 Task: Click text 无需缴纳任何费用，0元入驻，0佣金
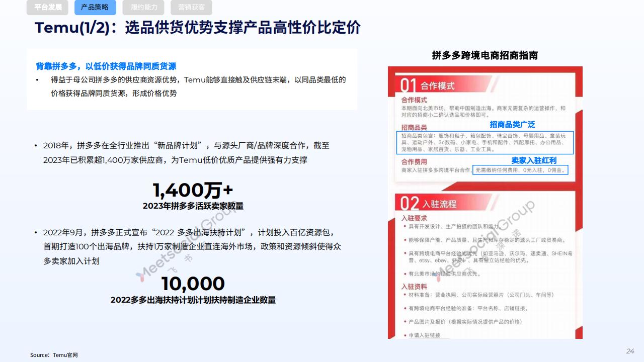tap(521, 170)
